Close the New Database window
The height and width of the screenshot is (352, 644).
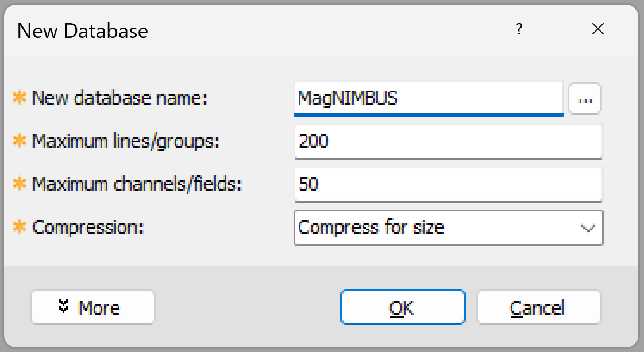(x=598, y=29)
